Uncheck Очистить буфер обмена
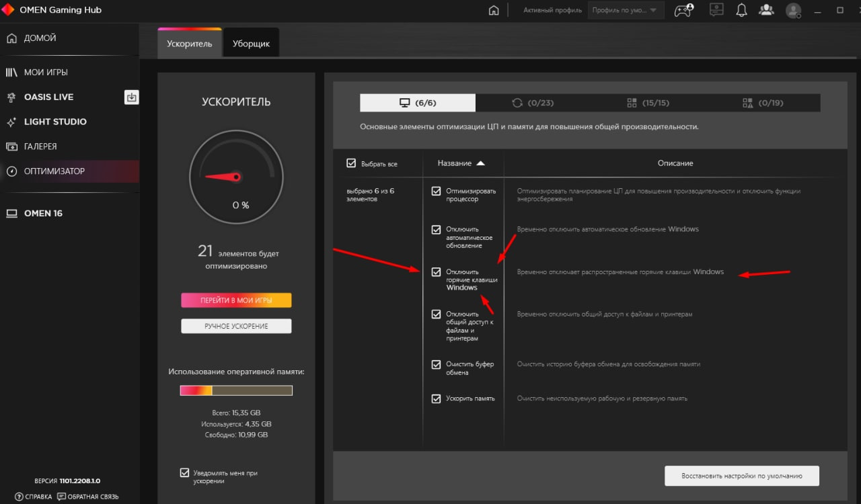861x504 pixels. coord(436,364)
